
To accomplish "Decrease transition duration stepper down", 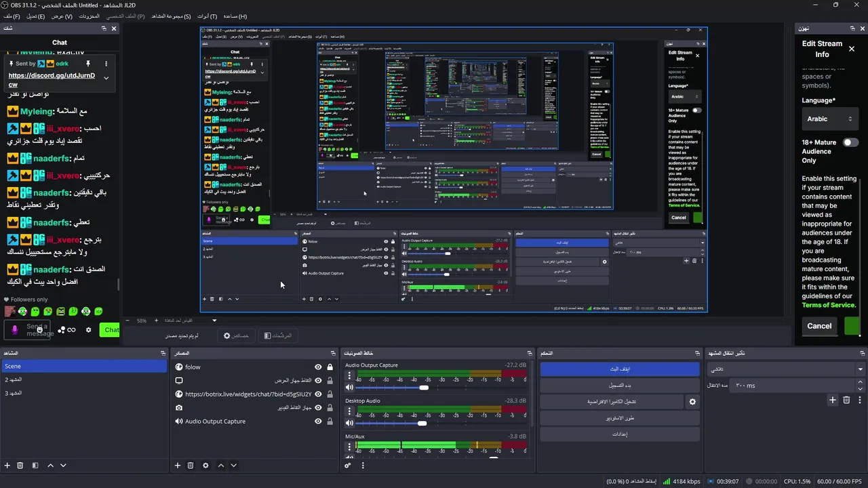I will pos(861,388).
